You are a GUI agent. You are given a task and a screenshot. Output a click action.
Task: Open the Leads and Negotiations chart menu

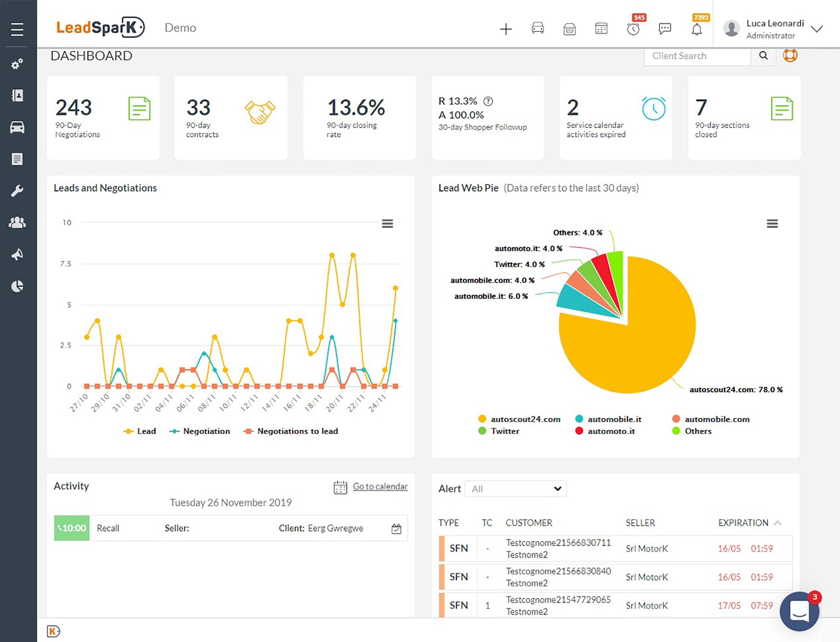point(387,224)
